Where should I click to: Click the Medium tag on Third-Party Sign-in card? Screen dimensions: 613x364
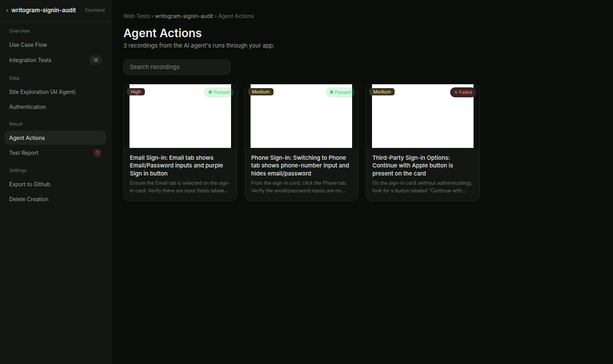382,92
